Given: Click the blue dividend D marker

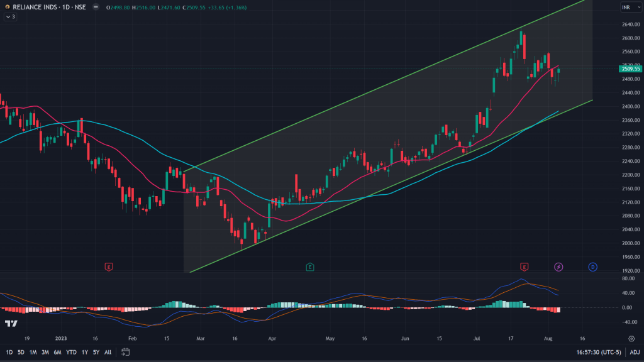Looking at the screenshot, I should click(x=592, y=267).
